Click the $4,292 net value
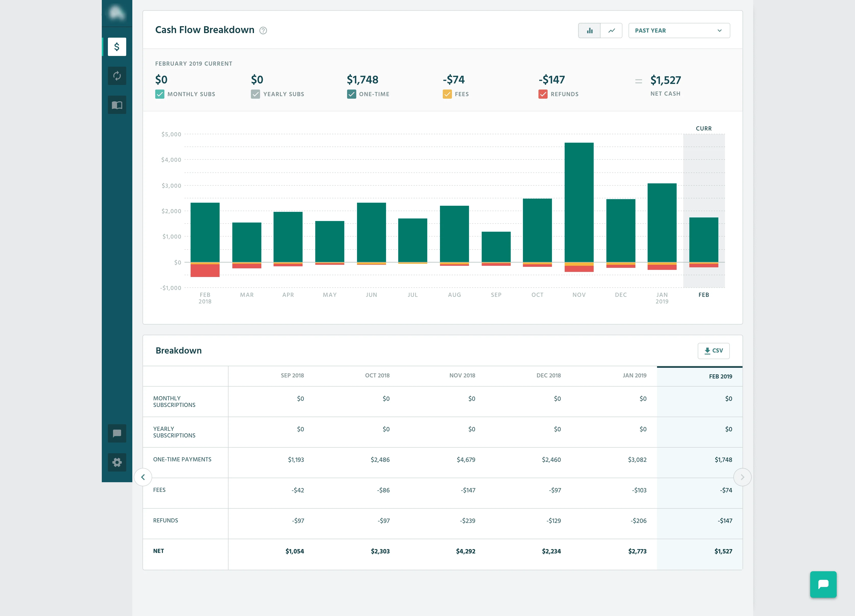This screenshot has width=855, height=616. point(466,551)
